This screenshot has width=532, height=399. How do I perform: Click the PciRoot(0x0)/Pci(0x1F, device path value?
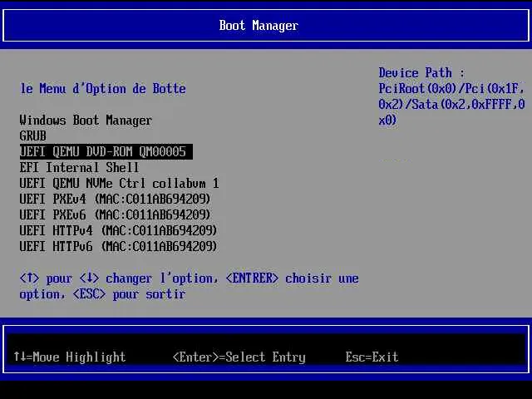point(451,89)
